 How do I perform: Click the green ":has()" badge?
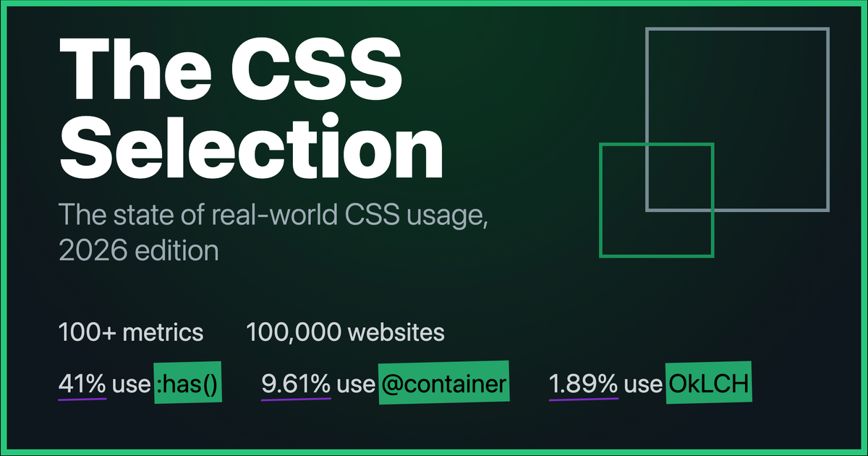(x=187, y=385)
